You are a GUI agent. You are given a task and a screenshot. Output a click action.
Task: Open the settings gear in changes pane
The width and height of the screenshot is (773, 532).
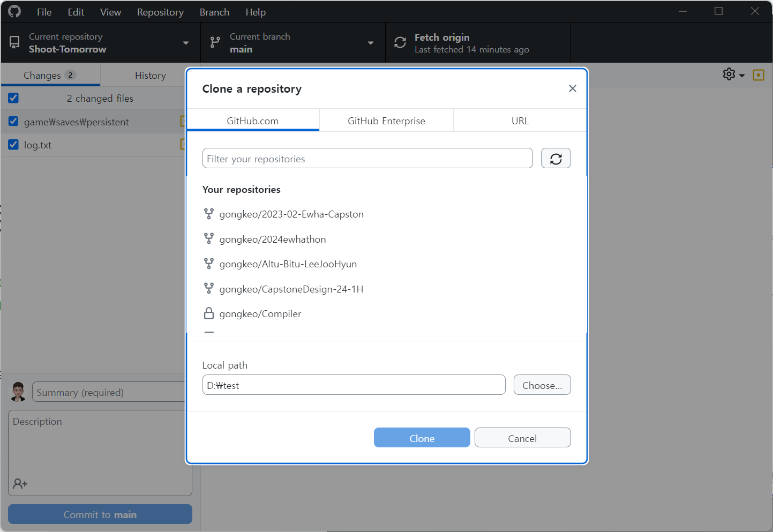[x=729, y=74]
